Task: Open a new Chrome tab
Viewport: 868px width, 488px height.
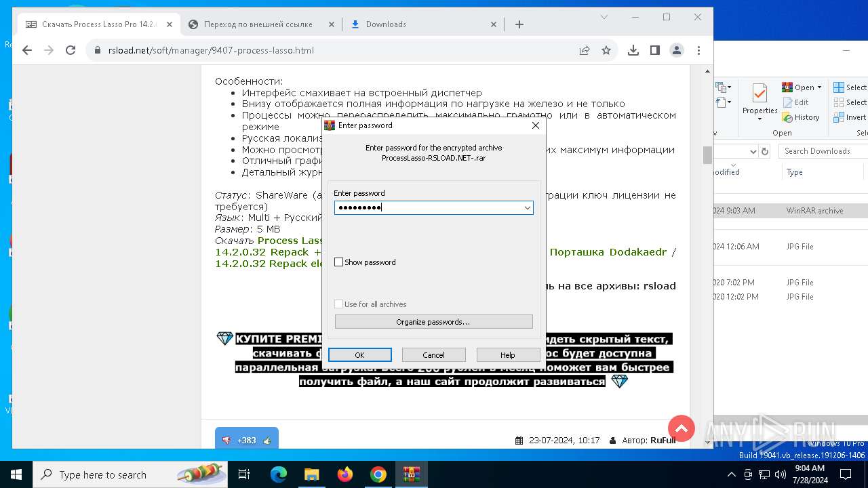Action: [x=519, y=24]
